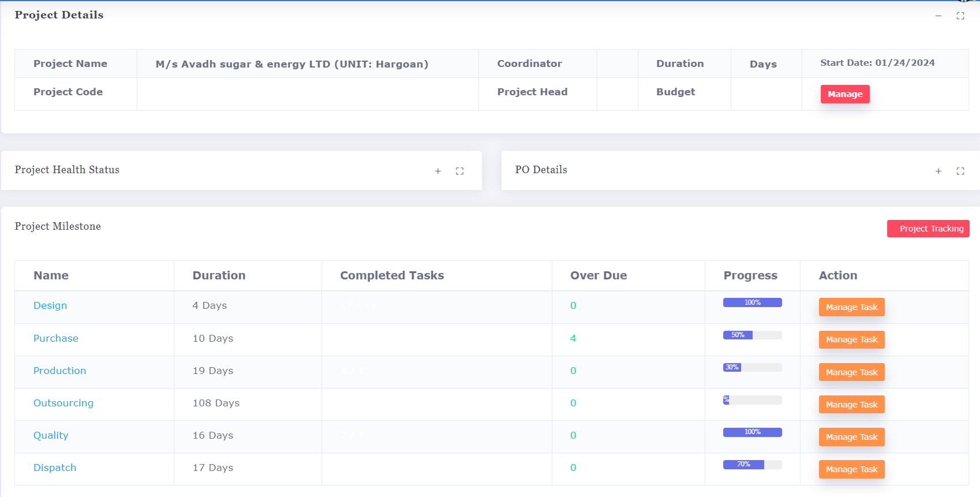Fullscreen the PO Details panel
The height and width of the screenshot is (497, 980).
(x=960, y=171)
